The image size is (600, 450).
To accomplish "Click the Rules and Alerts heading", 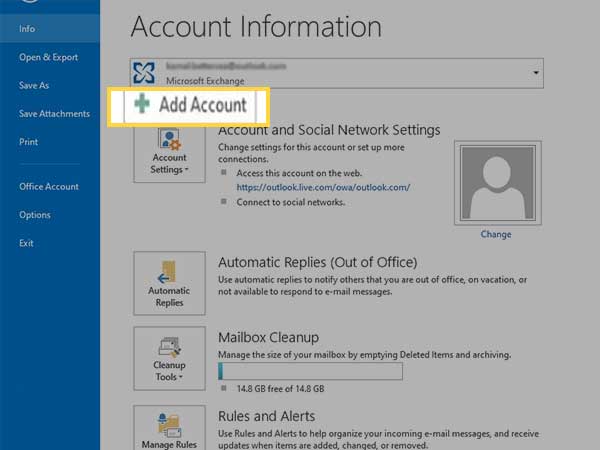I will pos(266,416).
